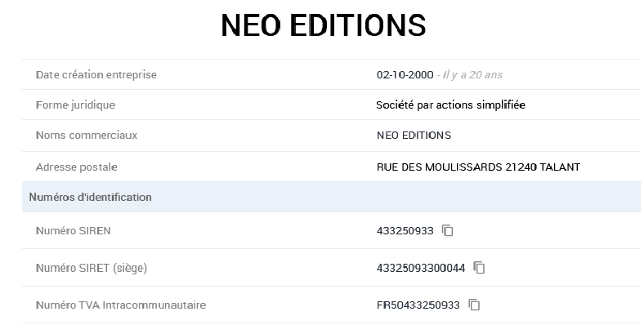Click the 'Date création entreprise' label
Viewport: 644px width, 325px height.
pos(96,74)
